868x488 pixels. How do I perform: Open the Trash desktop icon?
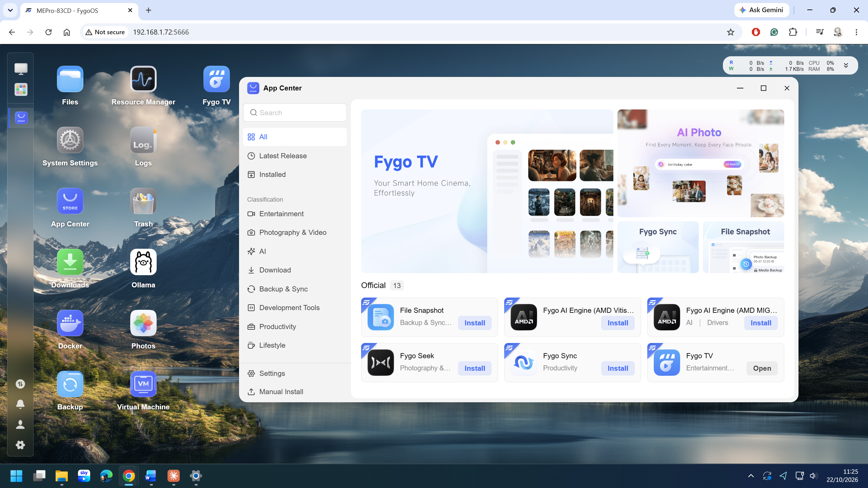tap(143, 201)
